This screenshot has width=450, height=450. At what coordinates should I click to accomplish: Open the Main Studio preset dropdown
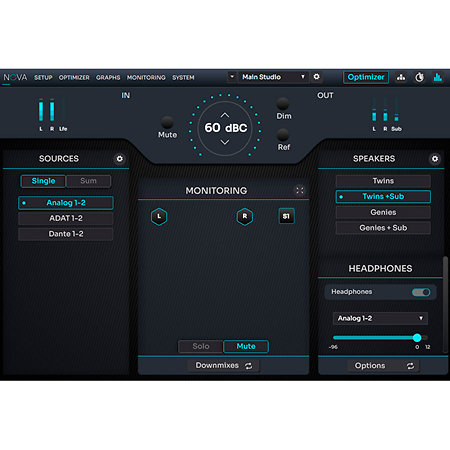tap(273, 77)
